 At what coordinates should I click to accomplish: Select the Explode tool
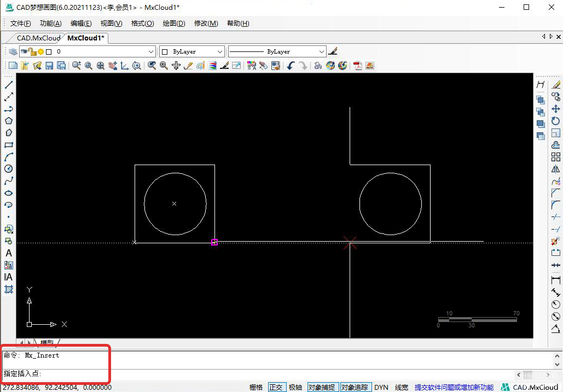[556, 241]
